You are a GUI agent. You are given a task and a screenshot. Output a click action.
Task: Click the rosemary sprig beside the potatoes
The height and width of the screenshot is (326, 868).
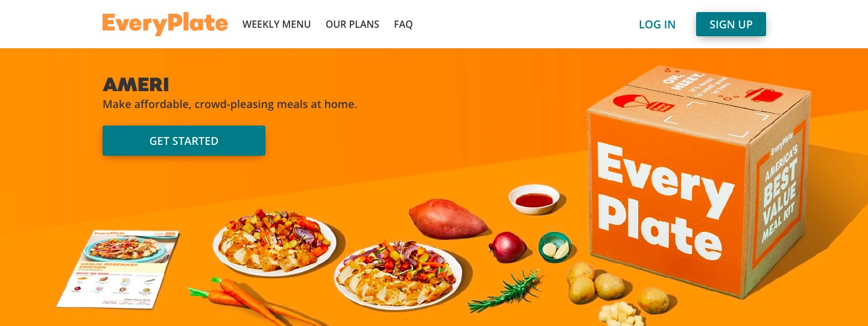[505, 290]
